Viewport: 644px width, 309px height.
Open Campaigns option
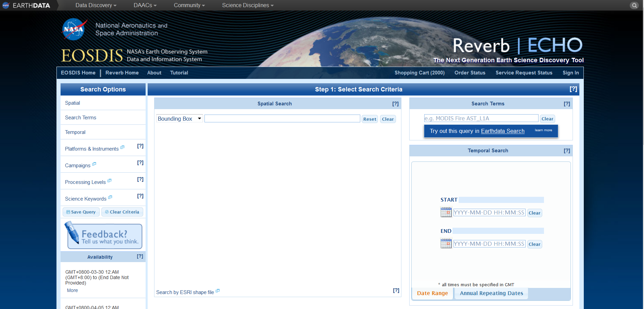tap(78, 166)
